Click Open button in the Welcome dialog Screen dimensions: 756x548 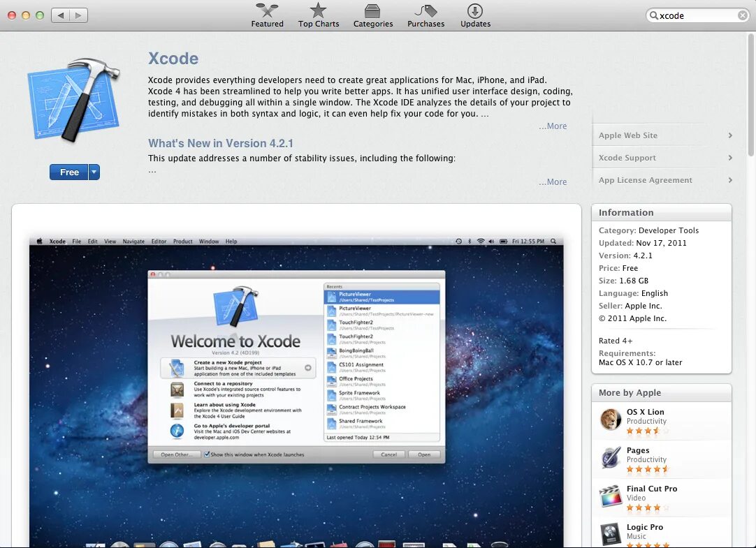coord(424,454)
